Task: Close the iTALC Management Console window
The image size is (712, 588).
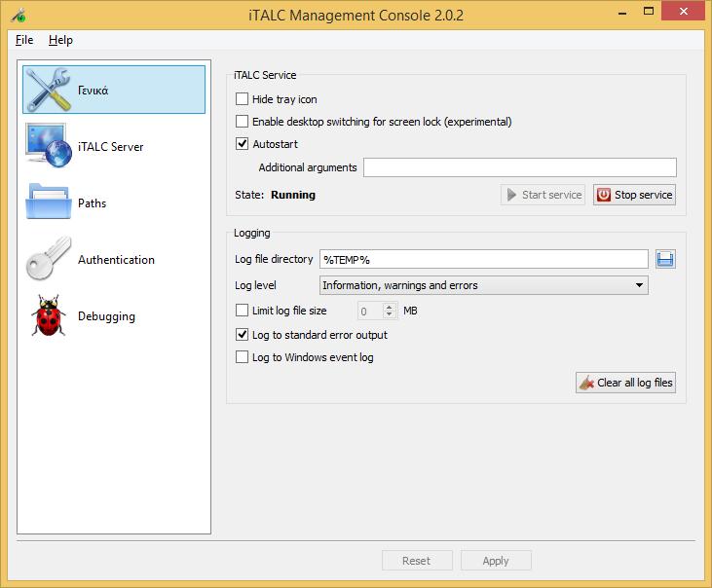Action: coord(684,12)
